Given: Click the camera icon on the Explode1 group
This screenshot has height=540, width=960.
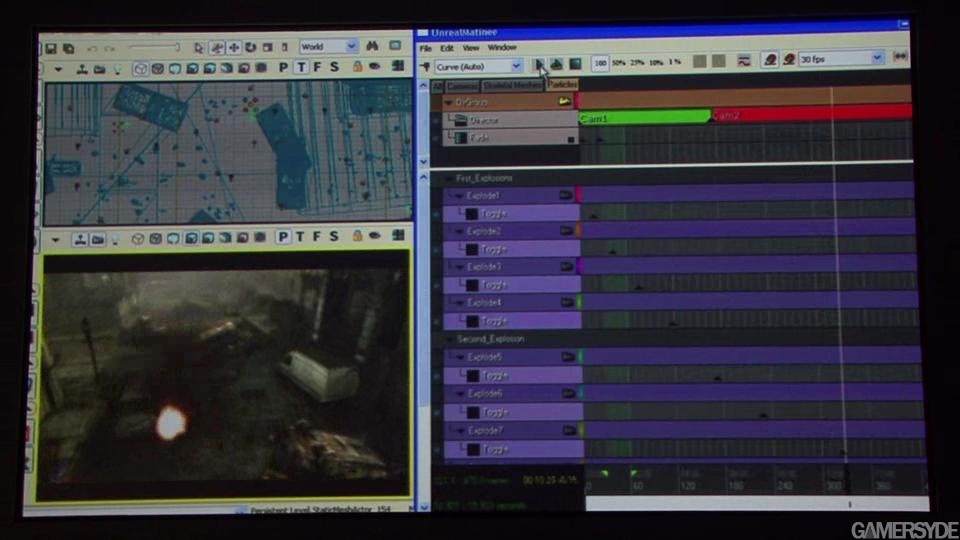Looking at the screenshot, I should (x=565, y=195).
